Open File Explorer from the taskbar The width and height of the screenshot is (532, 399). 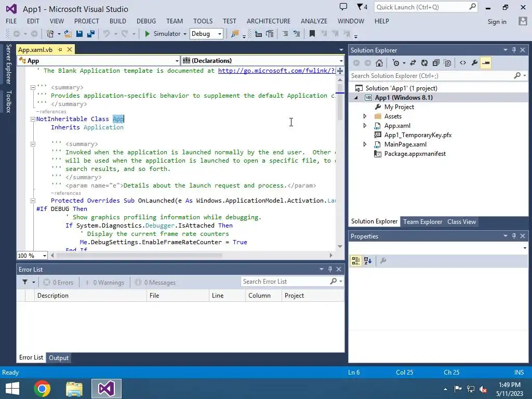coord(74,389)
